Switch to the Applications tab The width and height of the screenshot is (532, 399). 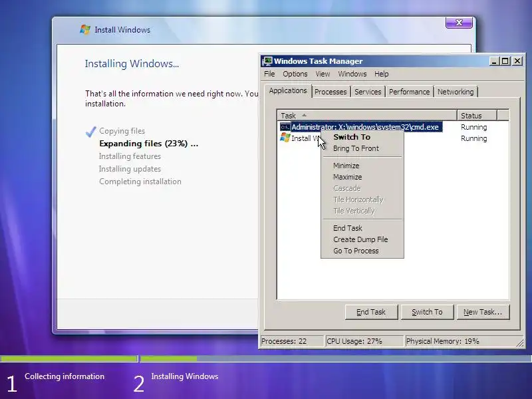tap(288, 90)
